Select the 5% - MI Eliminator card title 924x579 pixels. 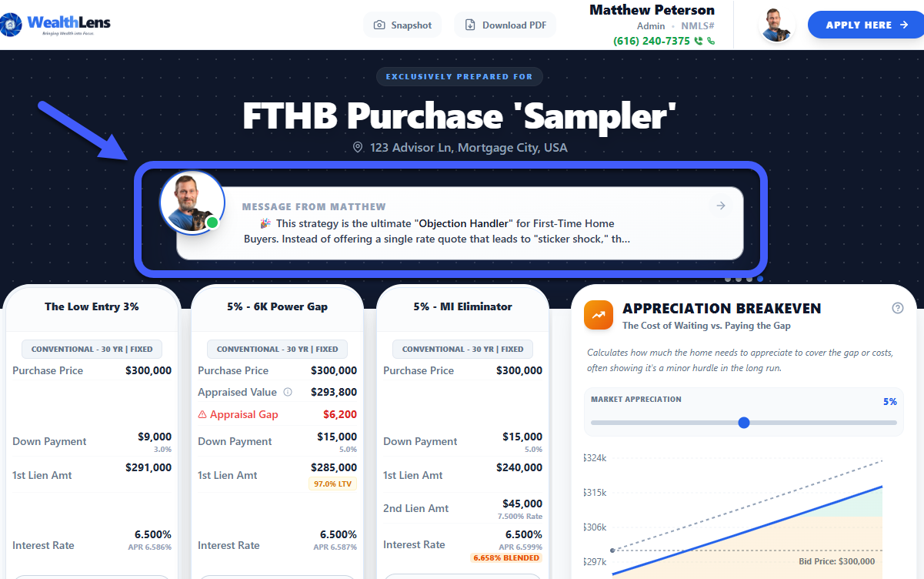[x=462, y=306]
